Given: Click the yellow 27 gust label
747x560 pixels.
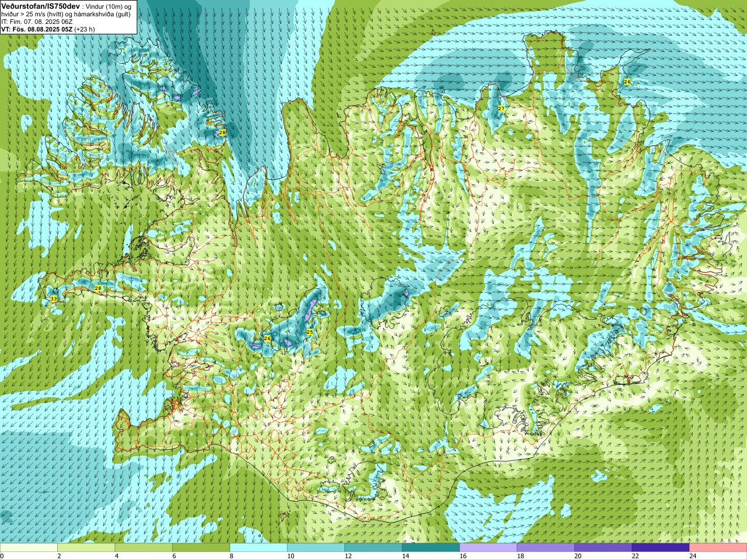Looking at the screenshot, I should [501, 108].
